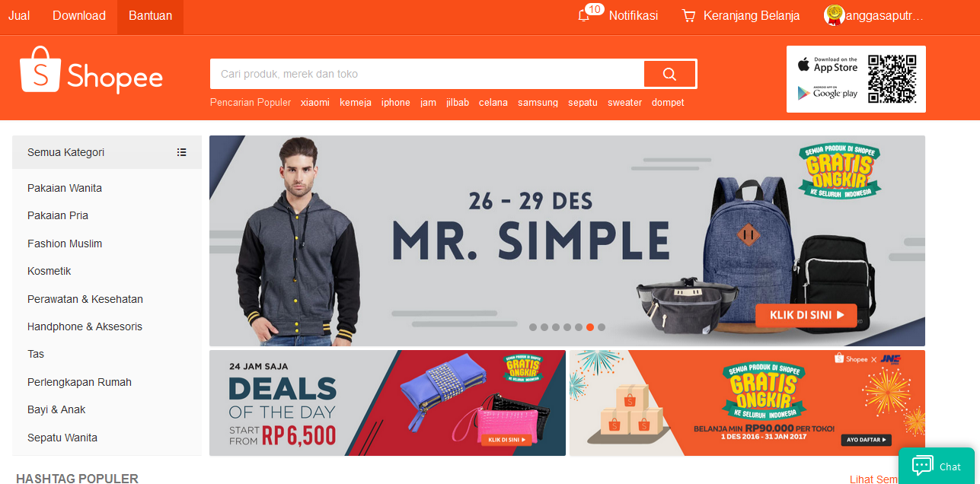The image size is (980, 484).
Task: Click the user profile avatar
Action: (835, 15)
